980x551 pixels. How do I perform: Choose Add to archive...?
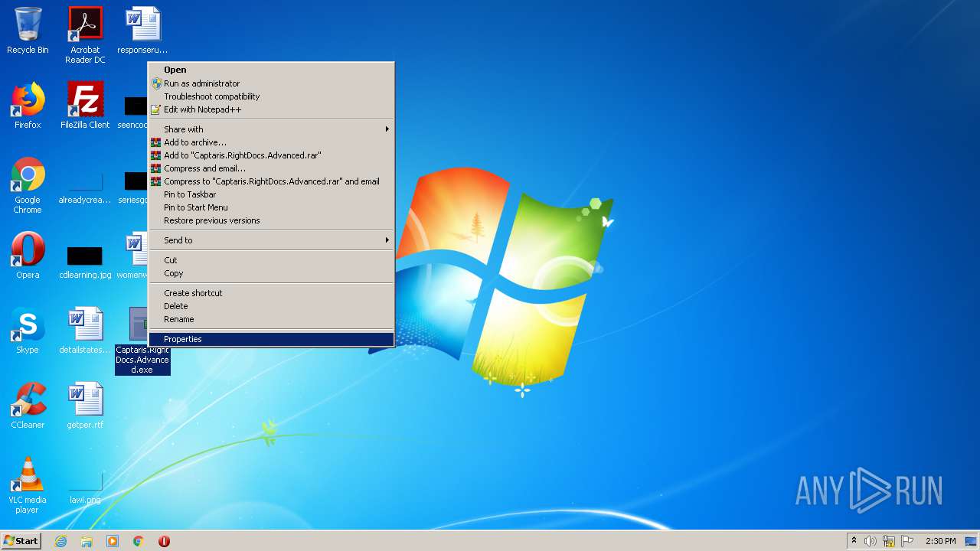click(x=271, y=142)
